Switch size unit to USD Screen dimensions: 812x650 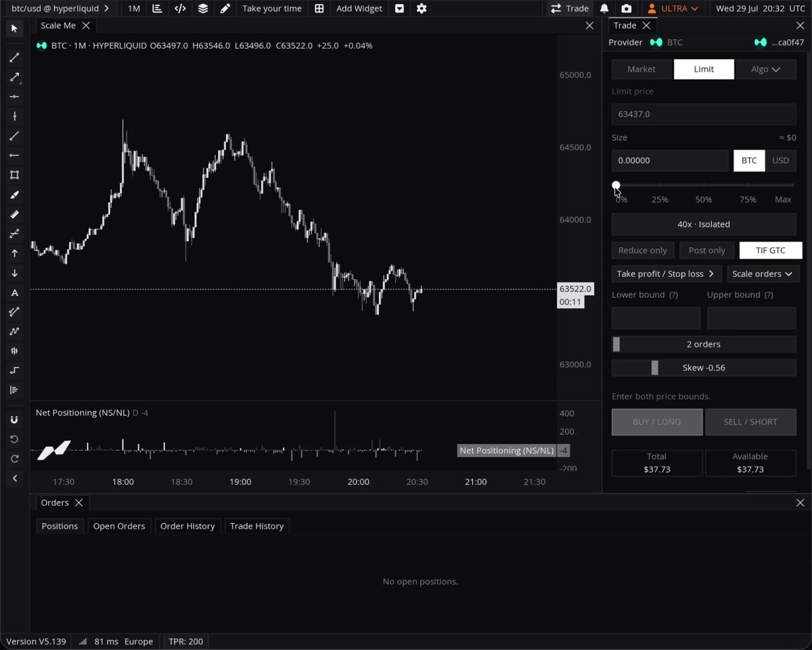[x=781, y=160]
